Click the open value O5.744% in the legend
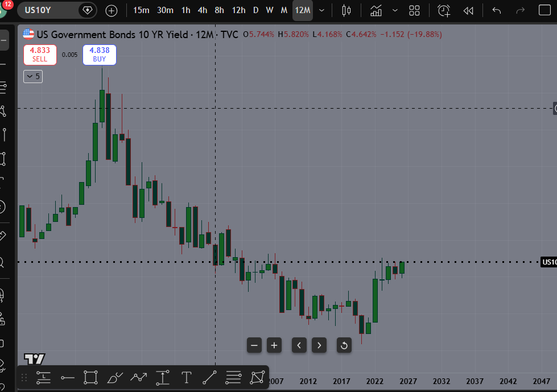 pos(259,35)
